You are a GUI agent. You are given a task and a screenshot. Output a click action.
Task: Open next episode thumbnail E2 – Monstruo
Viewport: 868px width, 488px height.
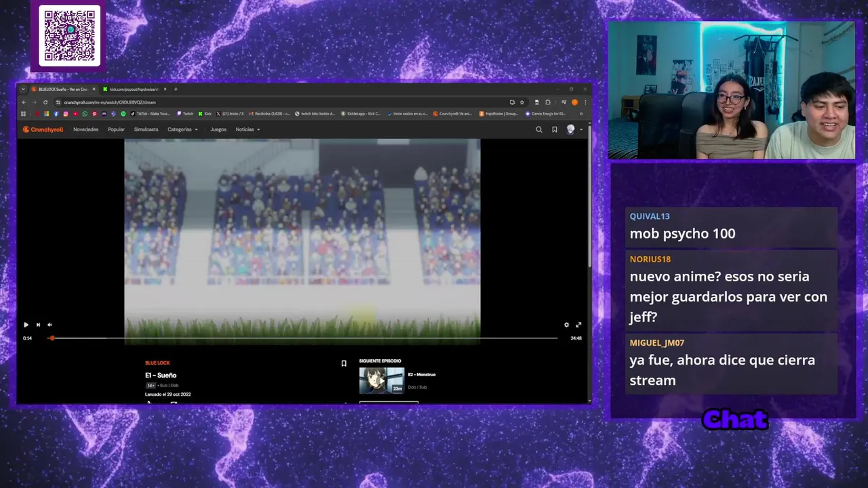click(x=382, y=380)
